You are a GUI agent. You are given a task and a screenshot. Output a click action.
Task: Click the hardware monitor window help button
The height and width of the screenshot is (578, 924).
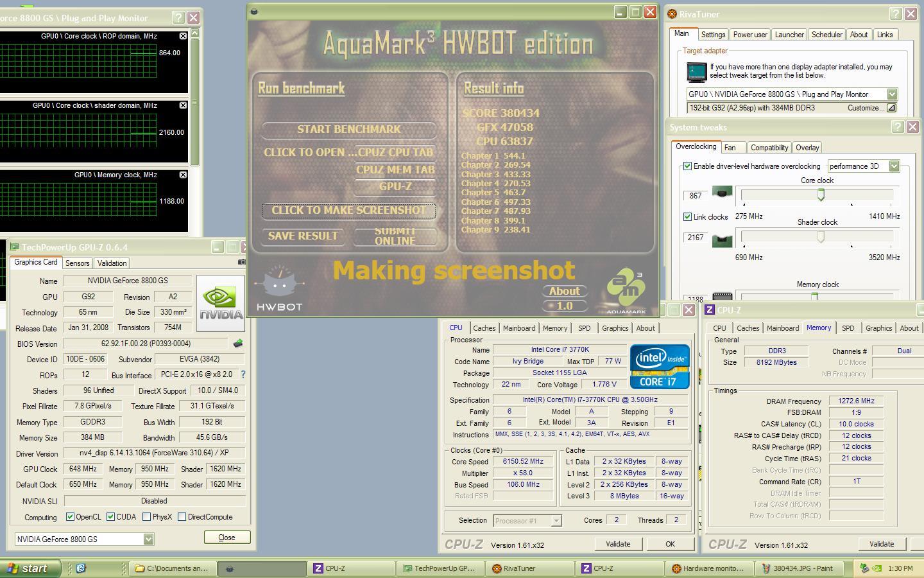pyautogui.click(x=178, y=18)
